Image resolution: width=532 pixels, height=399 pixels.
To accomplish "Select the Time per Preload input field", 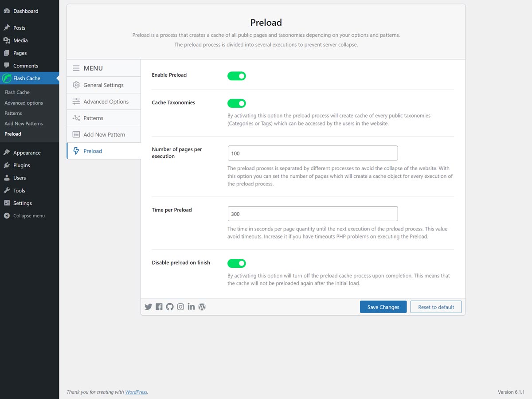I will point(312,213).
